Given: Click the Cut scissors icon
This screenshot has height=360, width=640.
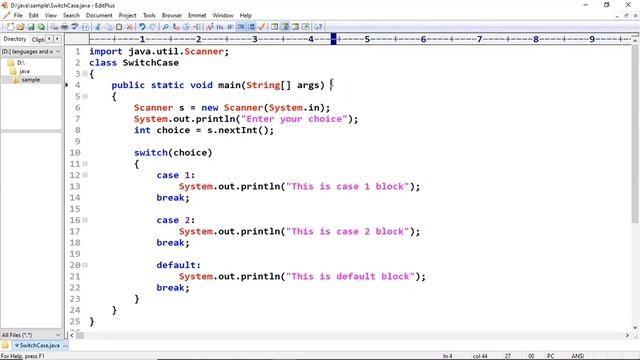Looking at the screenshot, I should click(x=98, y=27).
